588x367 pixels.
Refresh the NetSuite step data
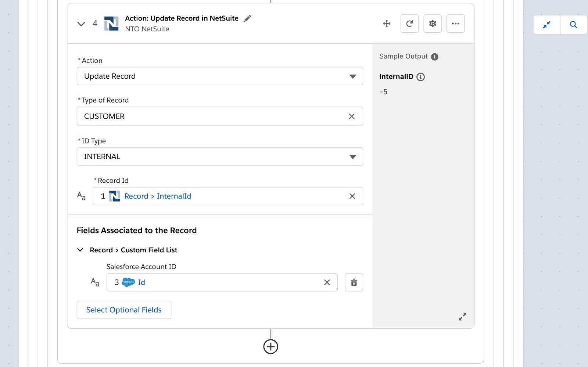[x=409, y=24]
